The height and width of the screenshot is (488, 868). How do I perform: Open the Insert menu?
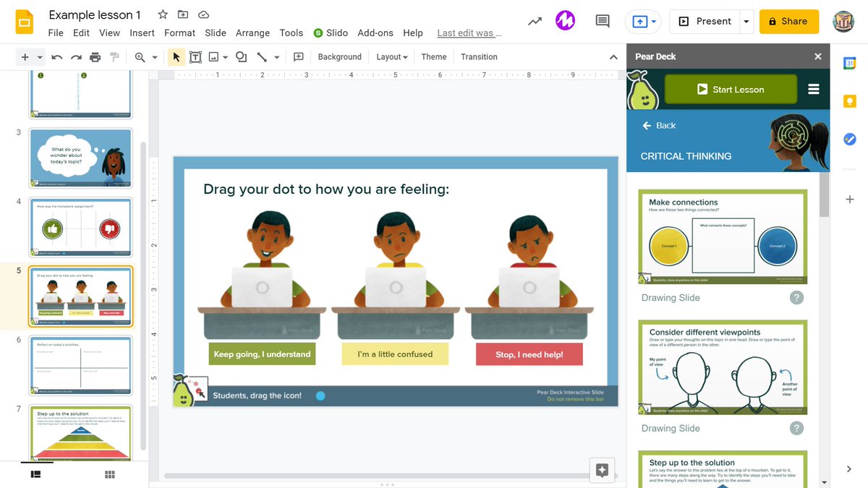coord(142,33)
